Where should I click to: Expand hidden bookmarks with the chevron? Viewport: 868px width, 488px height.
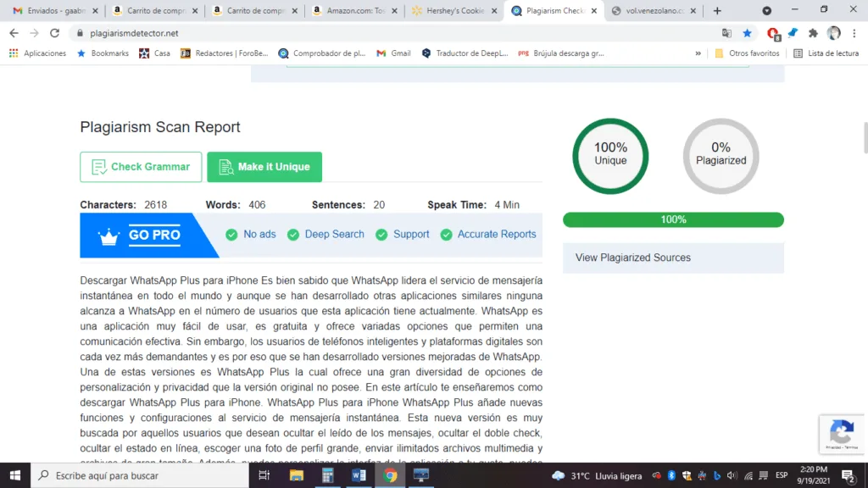pyautogui.click(x=698, y=53)
